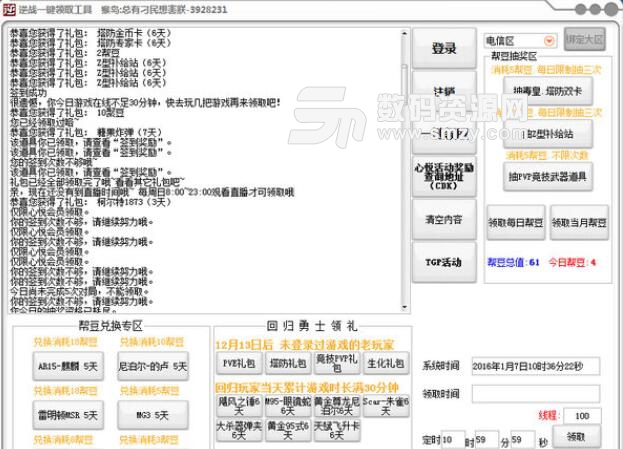
Task: Click the red 今日帮豆:4 text
Action: 572,262
